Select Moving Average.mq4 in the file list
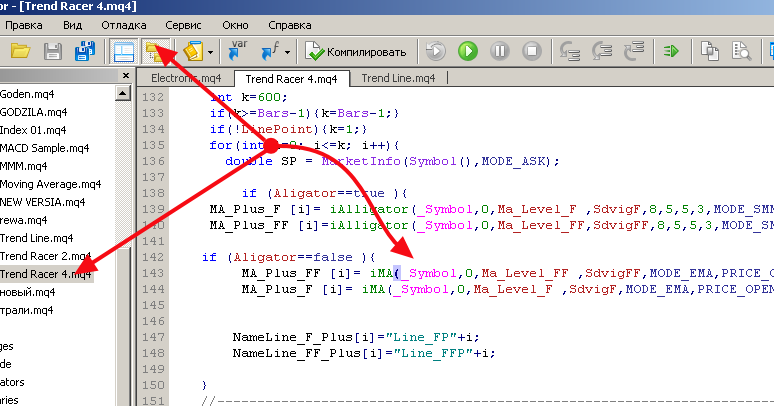This screenshot has width=774, height=406. (x=50, y=184)
